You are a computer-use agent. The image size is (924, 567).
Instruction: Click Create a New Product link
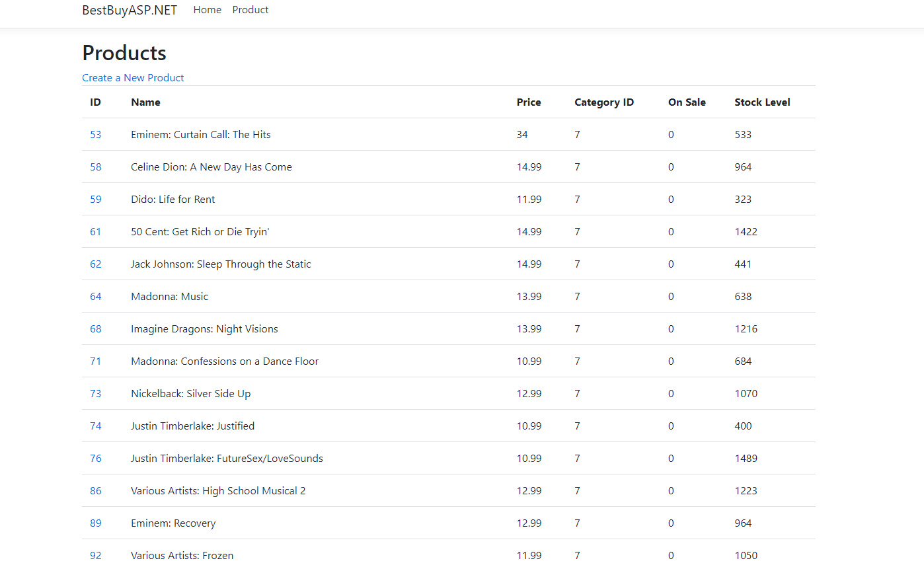click(x=133, y=78)
